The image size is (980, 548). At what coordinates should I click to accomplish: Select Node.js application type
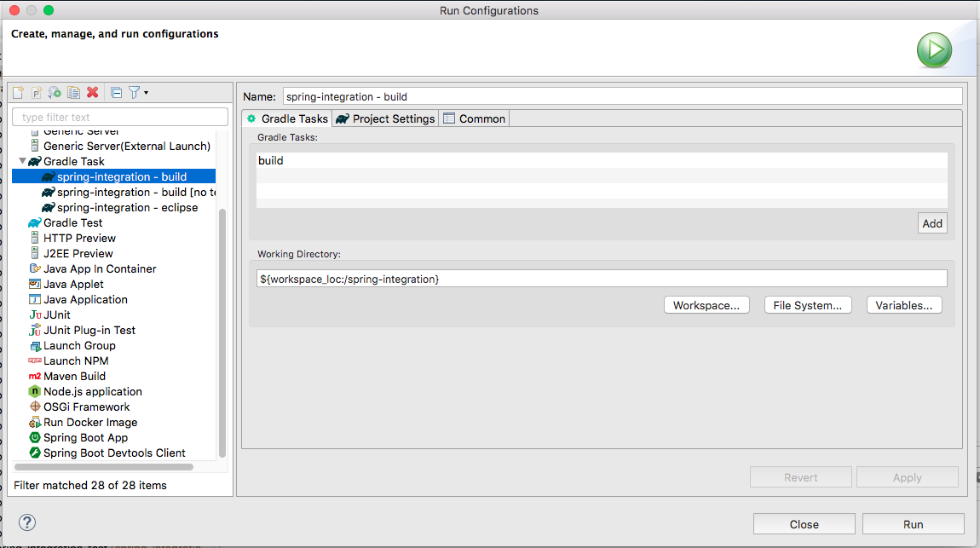93,392
